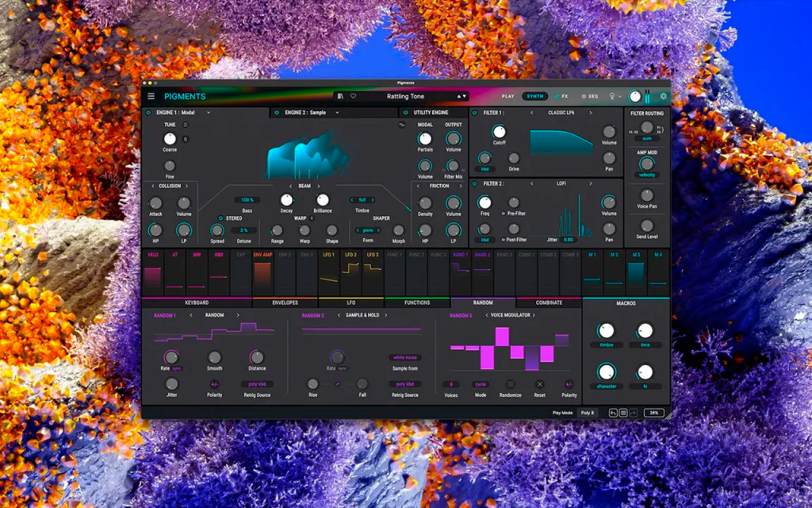Screen dimensions: 812x508
Task: Toggle the Filter 1 power button
Action: (x=475, y=113)
